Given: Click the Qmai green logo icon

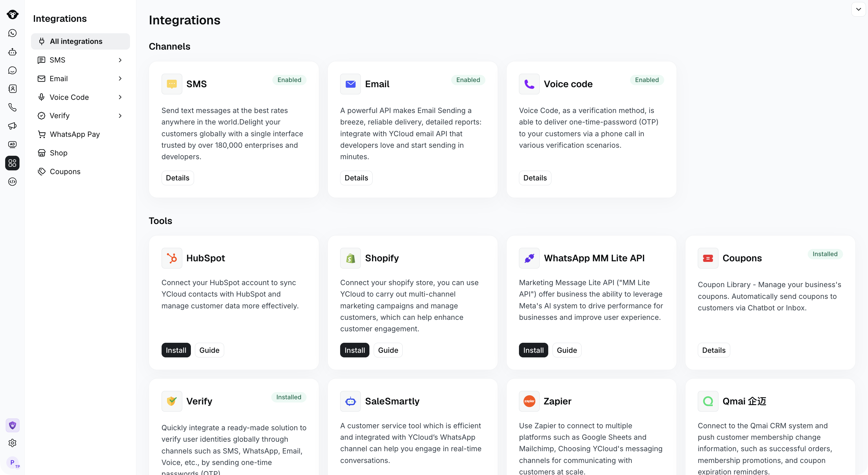Looking at the screenshot, I should point(708,401).
